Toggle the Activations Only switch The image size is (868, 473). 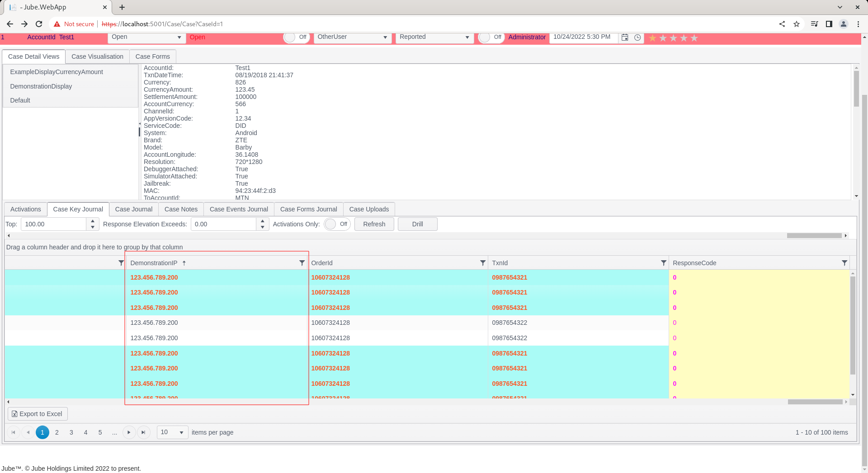(x=337, y=224)
